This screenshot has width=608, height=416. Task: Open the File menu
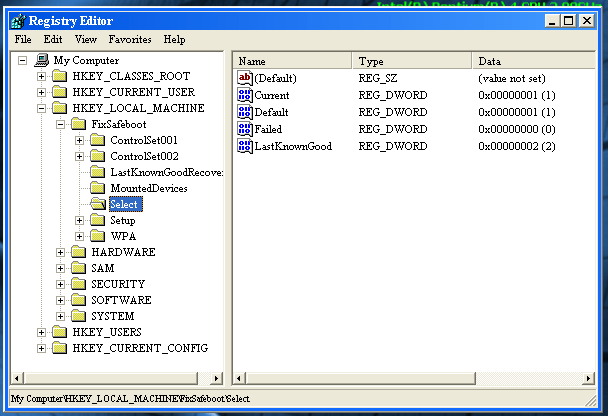23,40
